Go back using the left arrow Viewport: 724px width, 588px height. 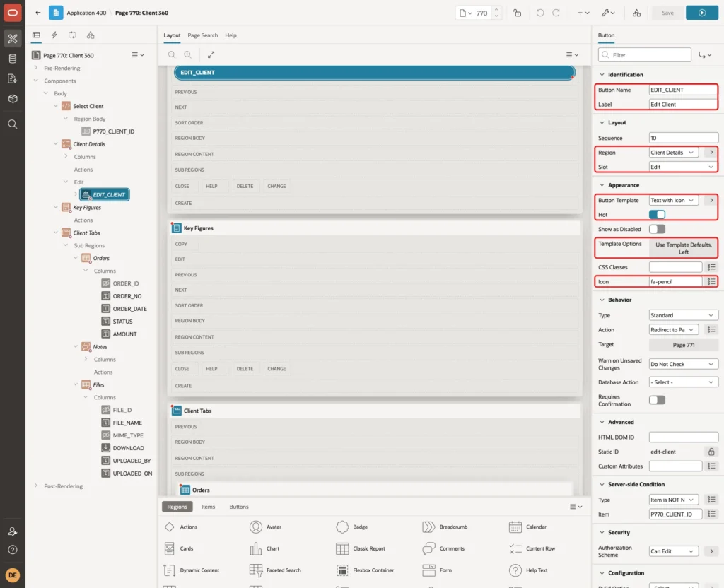coord(38,13)
